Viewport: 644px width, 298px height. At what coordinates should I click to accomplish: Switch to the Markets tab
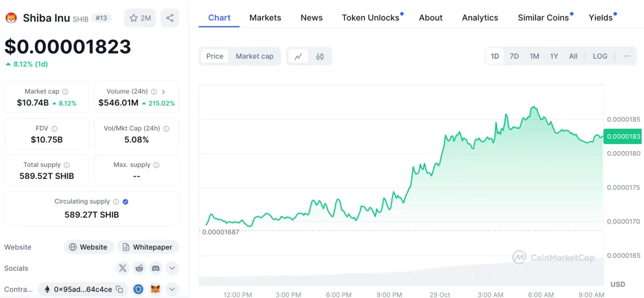[265, 17]
